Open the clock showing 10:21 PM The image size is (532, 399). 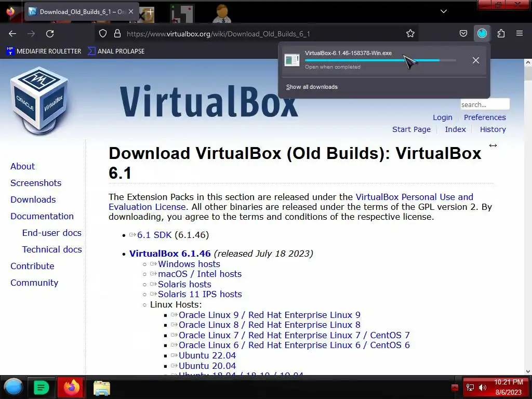tap(508, 387)
